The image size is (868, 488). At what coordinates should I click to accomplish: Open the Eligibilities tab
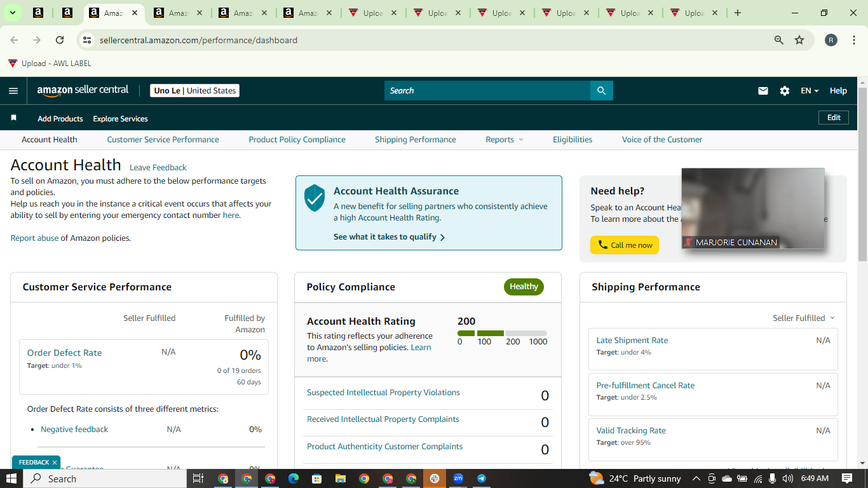573,140
